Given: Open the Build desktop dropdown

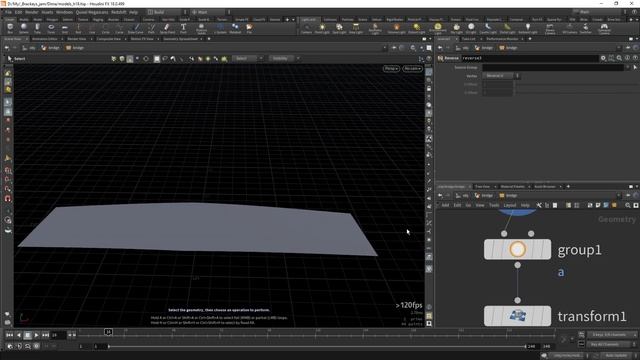Looking at the screenshot, I should pos(167,12).
